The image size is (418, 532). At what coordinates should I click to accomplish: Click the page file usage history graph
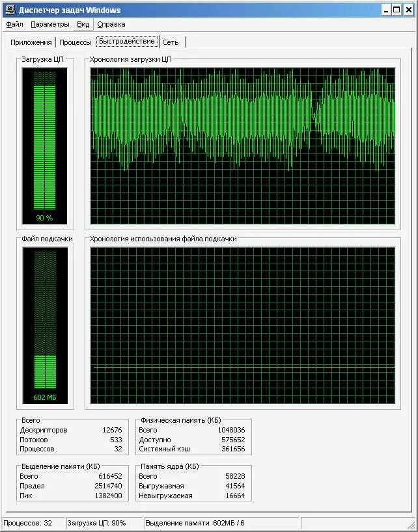[x=243, y=326]
